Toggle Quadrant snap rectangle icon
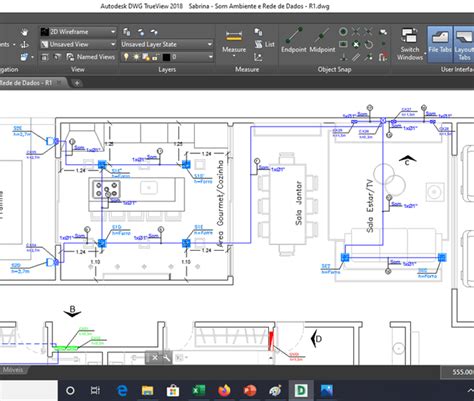The height and width of the screenshot is (401, 474). point(343,44)
